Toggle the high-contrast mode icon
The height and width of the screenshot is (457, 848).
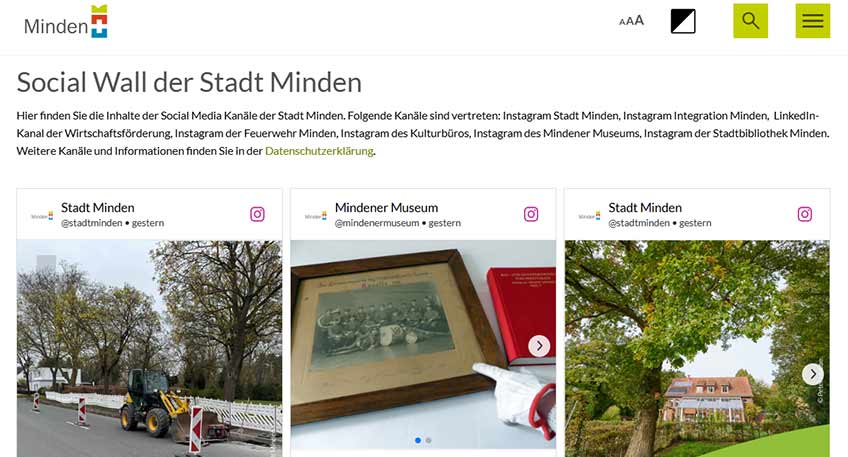(x=683, y=21)
